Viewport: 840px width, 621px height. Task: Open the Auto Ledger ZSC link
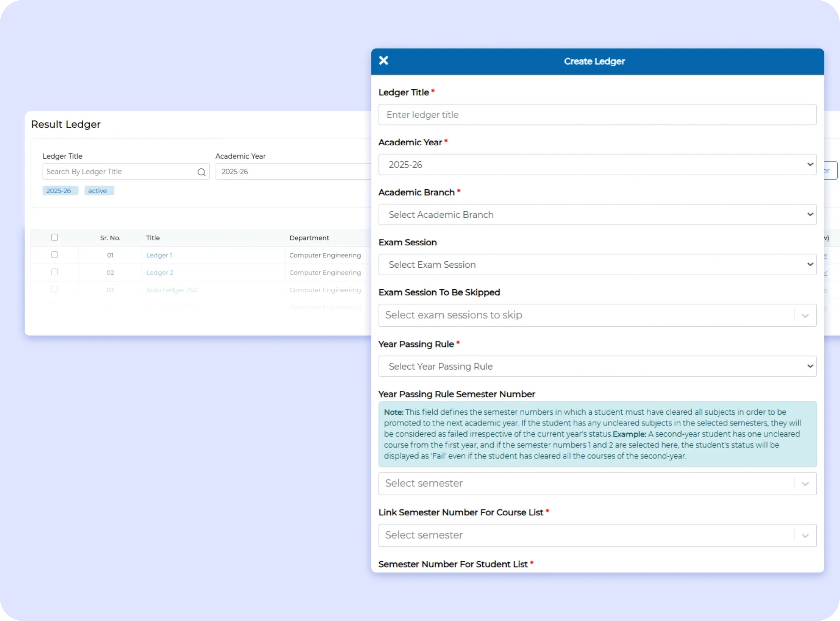click(x=172, y=290)
